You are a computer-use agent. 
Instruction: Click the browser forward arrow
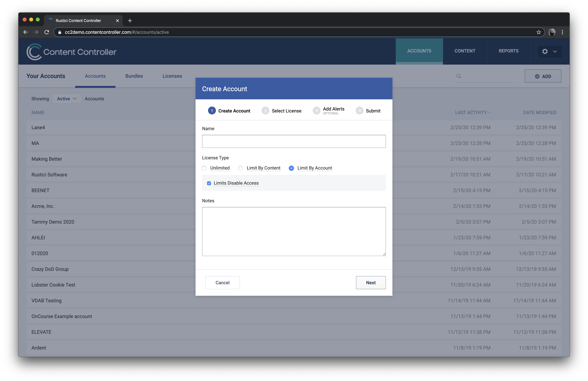coord(36,32)
